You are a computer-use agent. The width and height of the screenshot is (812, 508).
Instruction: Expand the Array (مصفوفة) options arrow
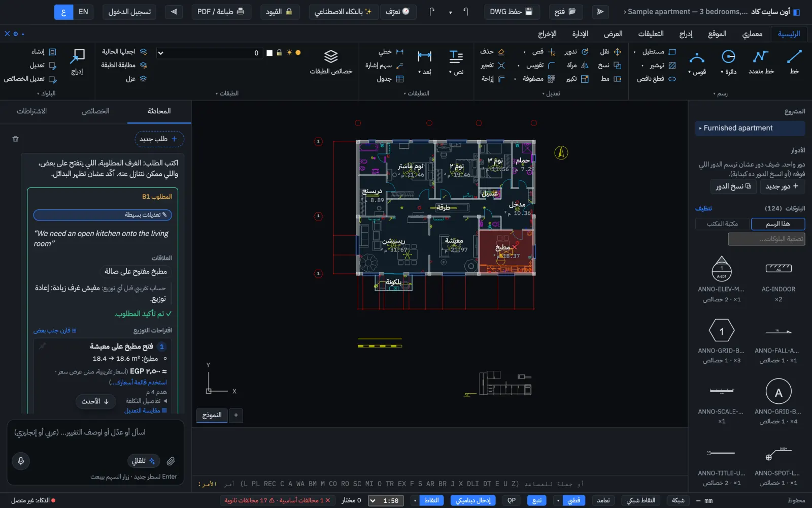pos(515,79)
